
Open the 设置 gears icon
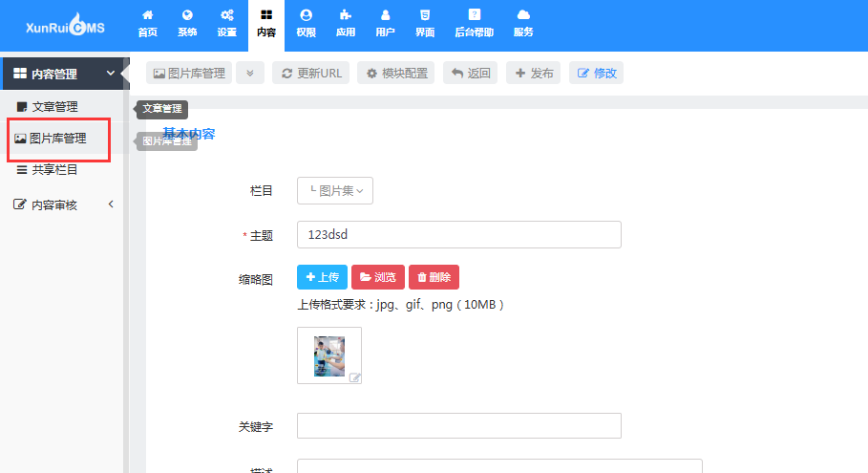226,16
